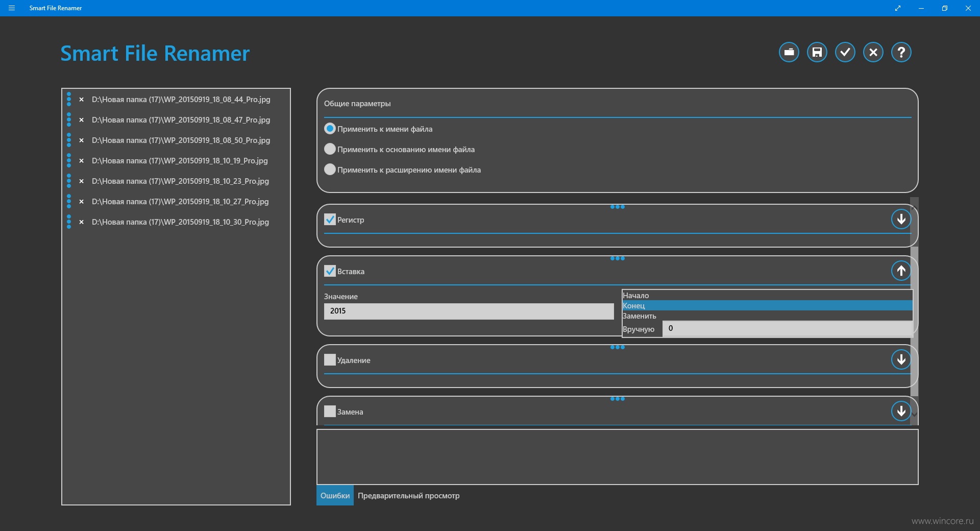980x531 pixels.
Task: Expand the Удаление section with down arrow
Action: pyautogui.click(x=901, y=359)
